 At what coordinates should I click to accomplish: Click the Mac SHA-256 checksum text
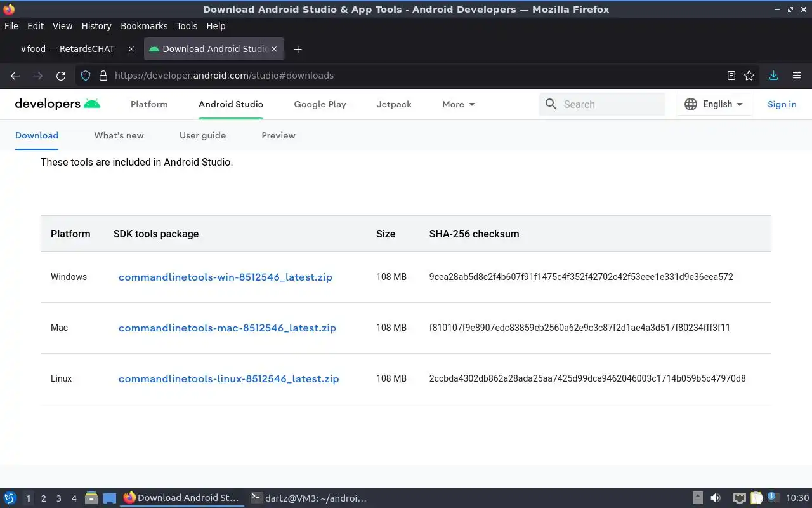(x=580, y=328)
